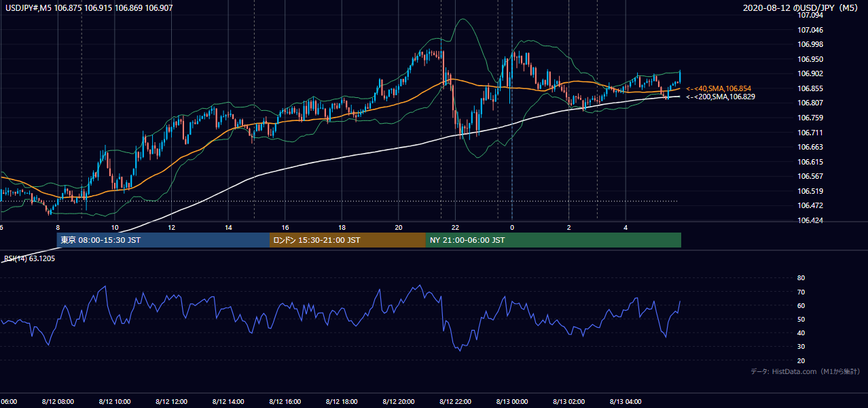868x408 pixels.
Task: Select the 8/12 08:00 bottom time label
Action: point(58,402)
